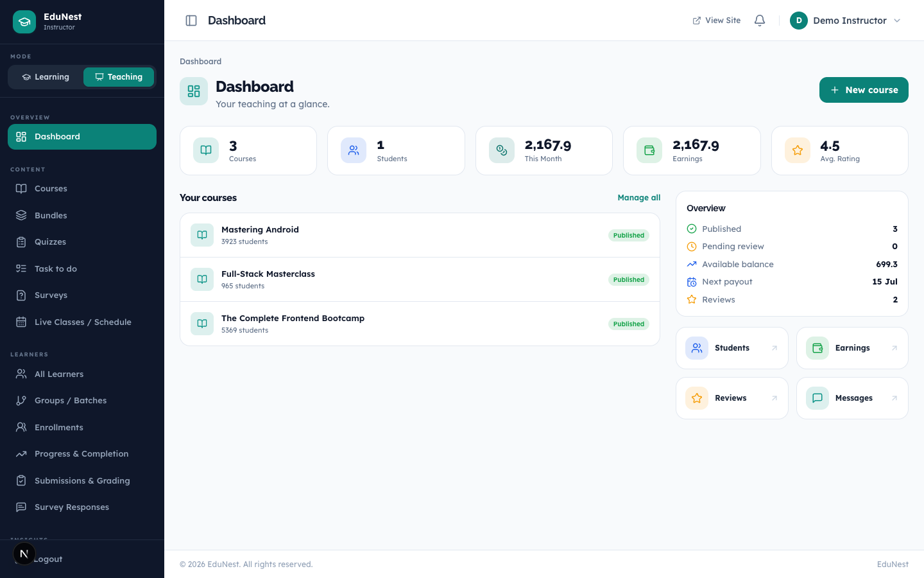Open The Complete Frontend Bootcamp course
924x578 pixels.
(x=420, y=324)
